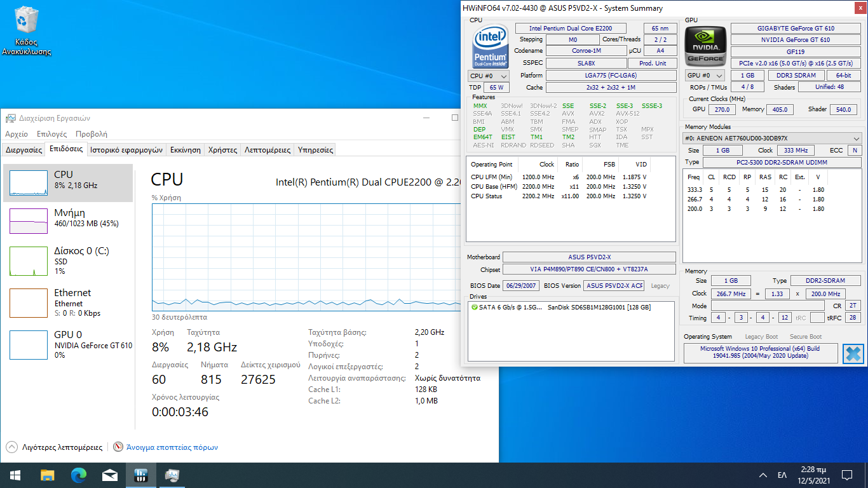
Task: Expand the memory module AENEON dropdown
Action: click(772, 139)
